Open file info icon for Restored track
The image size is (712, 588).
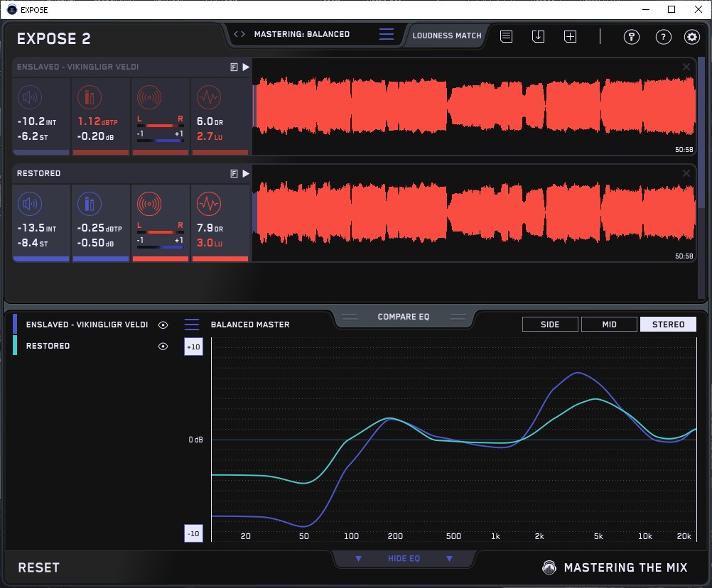234,173
